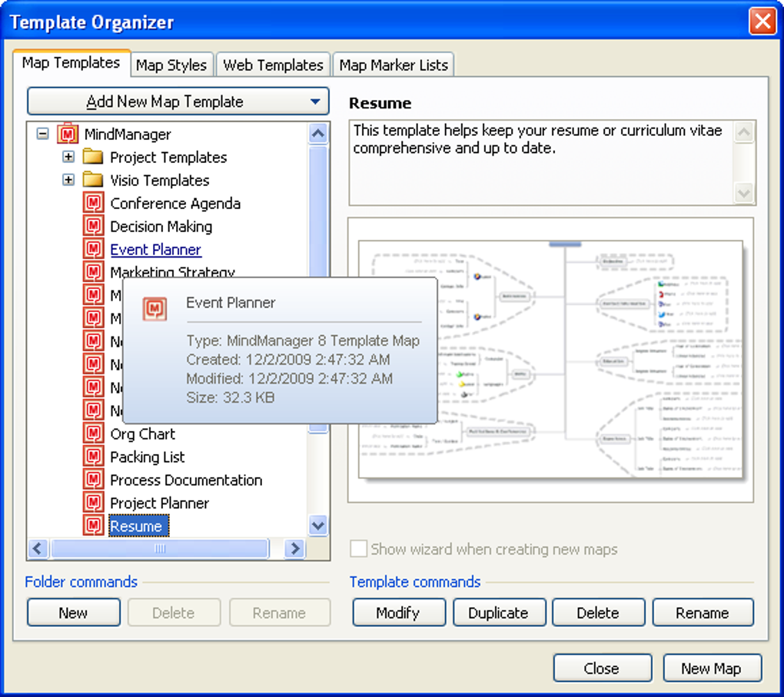The height and width of the screenshot is (697, 784).
Task: Click the Close button at bottom
Action: pyautogui.click(x=602, y=668)
